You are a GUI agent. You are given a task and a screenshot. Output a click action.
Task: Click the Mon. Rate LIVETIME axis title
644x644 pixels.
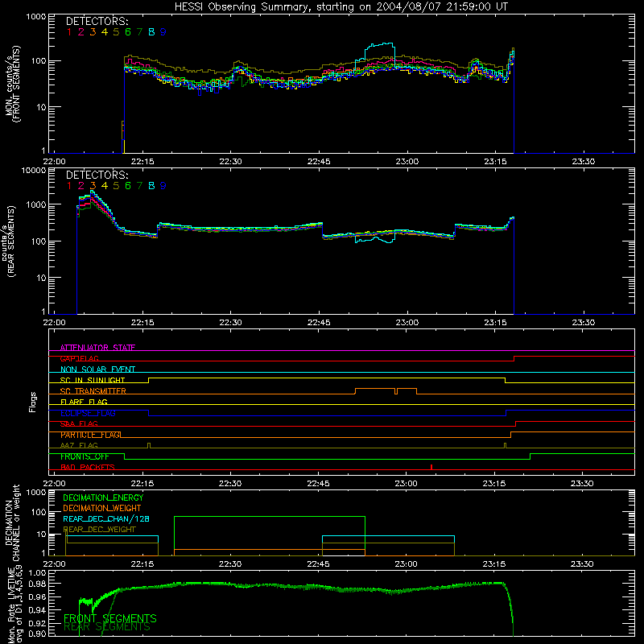(15, 605)
